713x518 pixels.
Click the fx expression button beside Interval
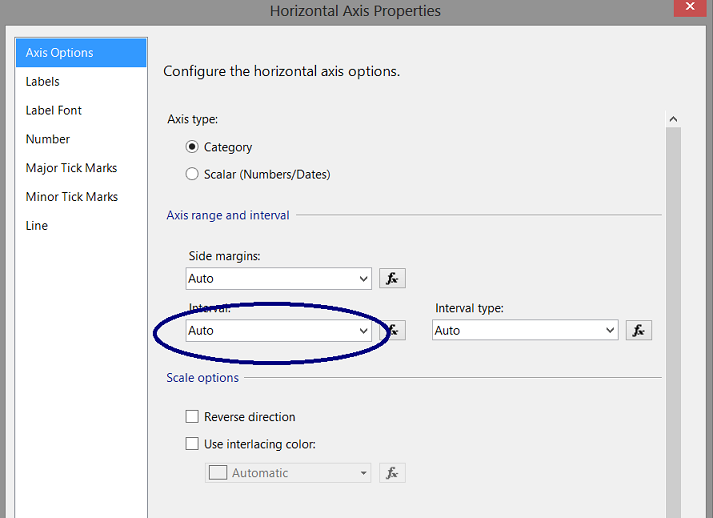click(x=395, y=330)
